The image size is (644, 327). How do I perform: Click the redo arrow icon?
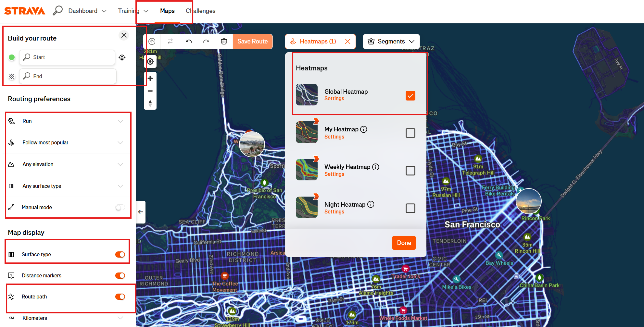pyautogui.click(x=206, y=41)
